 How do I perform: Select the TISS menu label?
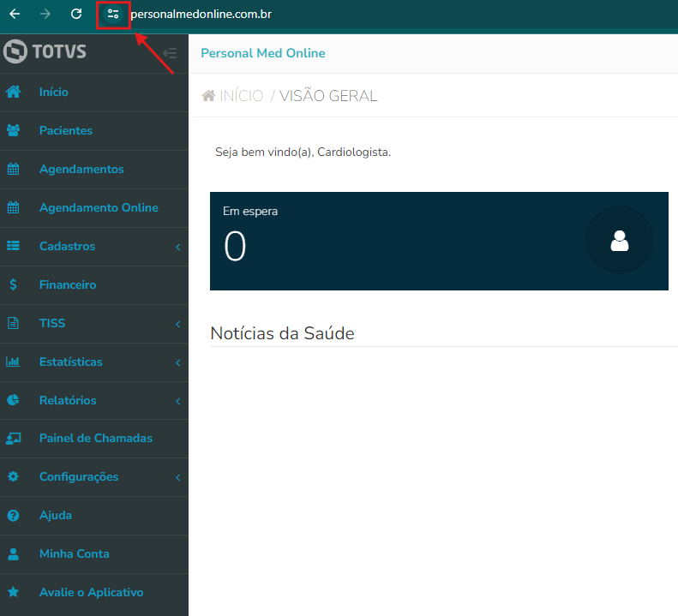click(x=52, y=323)
